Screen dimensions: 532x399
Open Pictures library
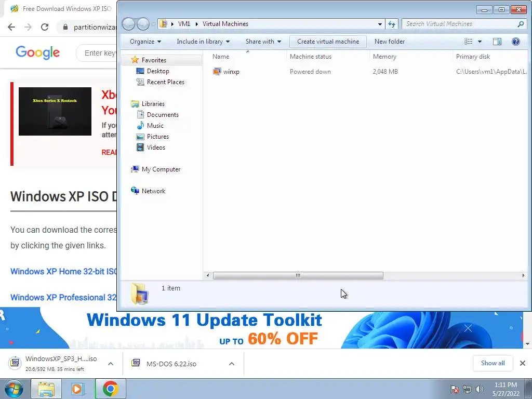tap(158, 137)
